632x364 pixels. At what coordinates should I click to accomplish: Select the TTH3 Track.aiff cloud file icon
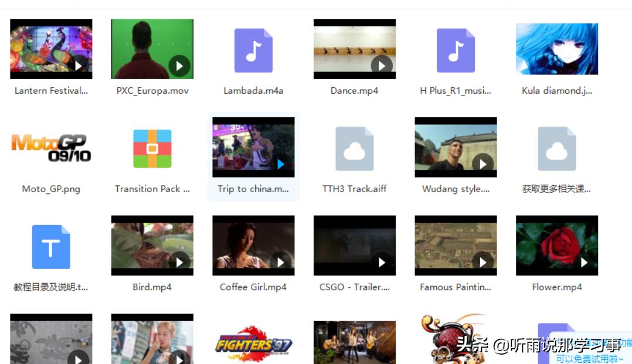pyautogui.click(x=354, y=149)
